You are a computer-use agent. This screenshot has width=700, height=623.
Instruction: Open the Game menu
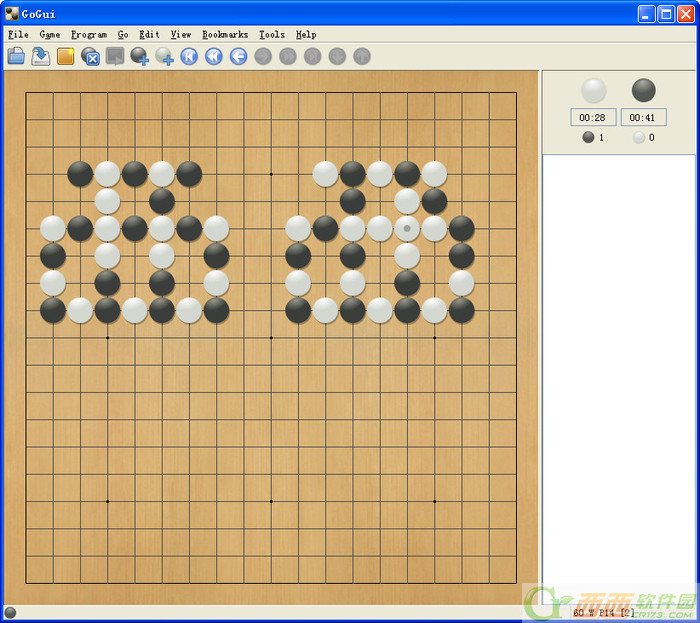point(50,35)
